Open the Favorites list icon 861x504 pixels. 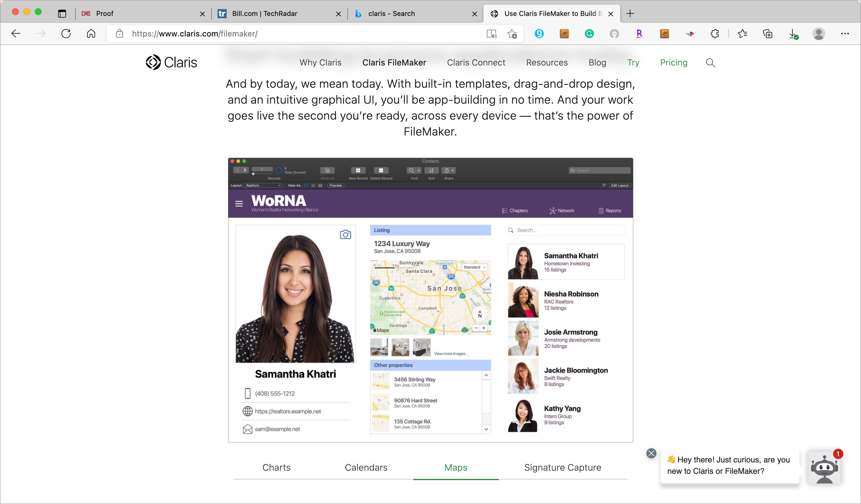click(x=742, y=34)
